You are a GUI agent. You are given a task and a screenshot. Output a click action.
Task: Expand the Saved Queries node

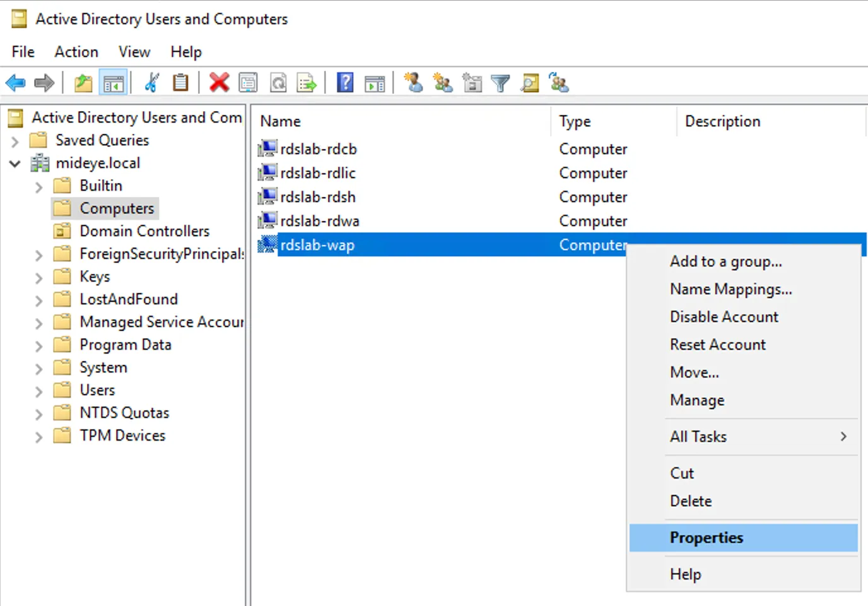(x=15, y=140)
